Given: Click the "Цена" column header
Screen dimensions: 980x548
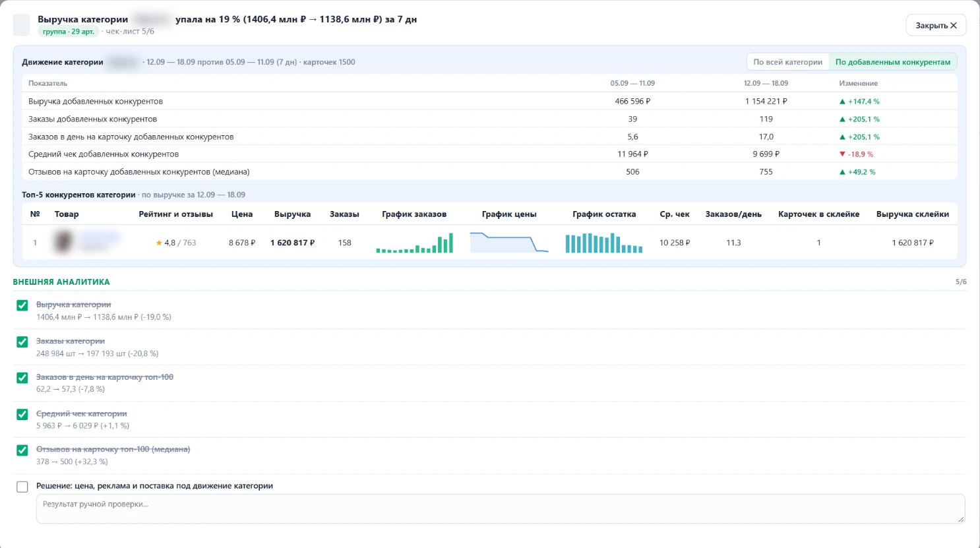Looking at the screenshot, I should click(242, 214).
